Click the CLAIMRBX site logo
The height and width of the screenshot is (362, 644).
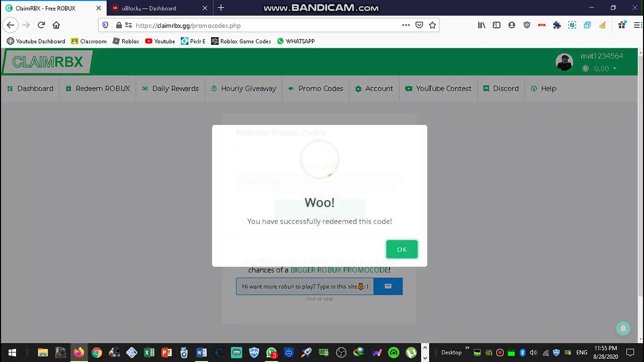47,62
